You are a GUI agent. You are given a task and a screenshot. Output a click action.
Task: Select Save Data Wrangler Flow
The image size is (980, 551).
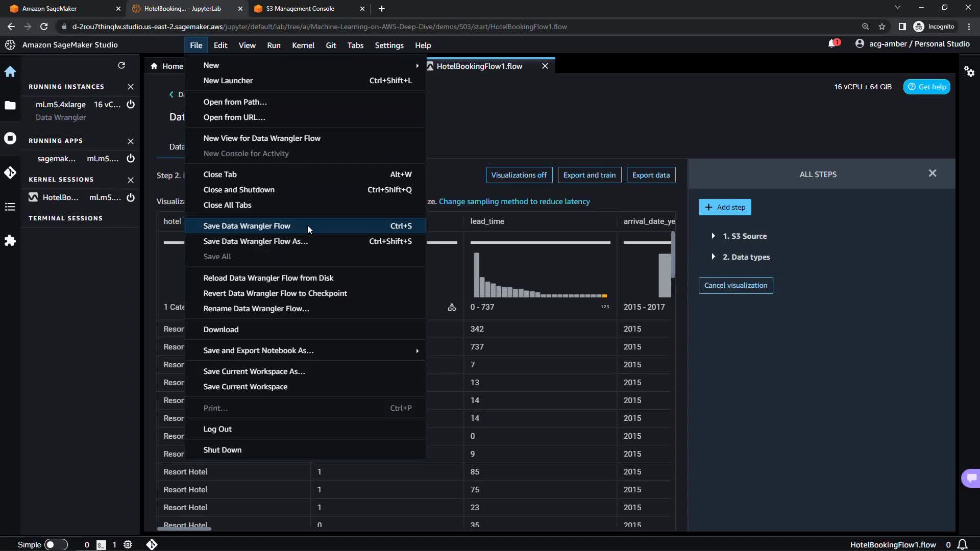(x=247, y=226)
